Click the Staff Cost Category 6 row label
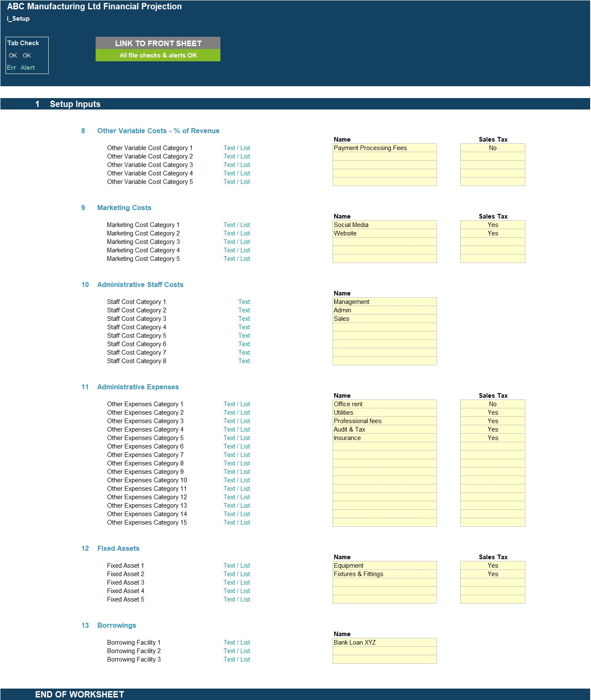Image resolution: width=591 pixels, height=700 pixels. click(136, 344)
